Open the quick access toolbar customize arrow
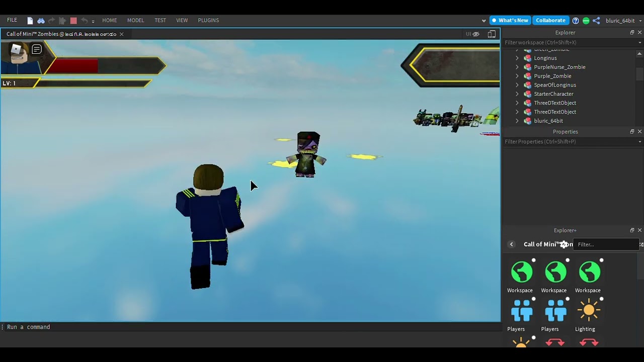 coord(93,21)
